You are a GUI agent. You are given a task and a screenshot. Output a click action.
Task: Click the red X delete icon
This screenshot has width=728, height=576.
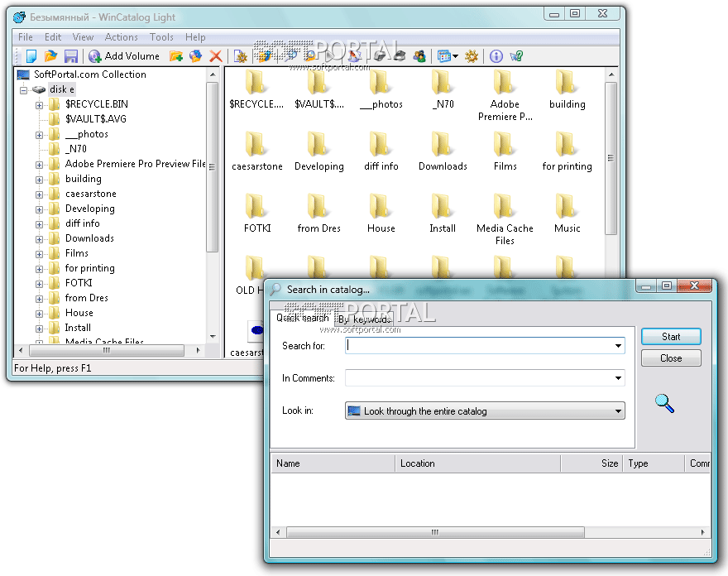coord(215,56)
